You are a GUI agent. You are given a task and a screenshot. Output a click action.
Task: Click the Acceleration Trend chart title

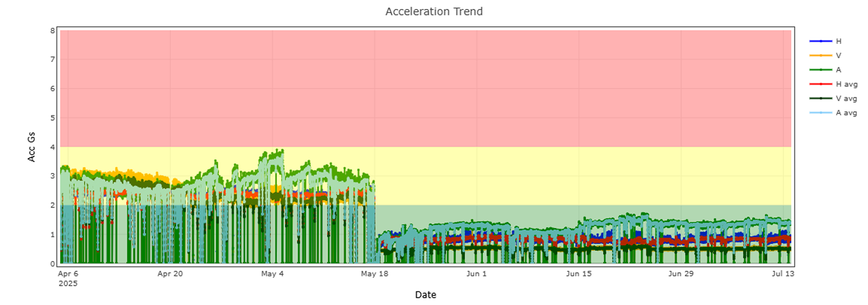pos(433,12)
